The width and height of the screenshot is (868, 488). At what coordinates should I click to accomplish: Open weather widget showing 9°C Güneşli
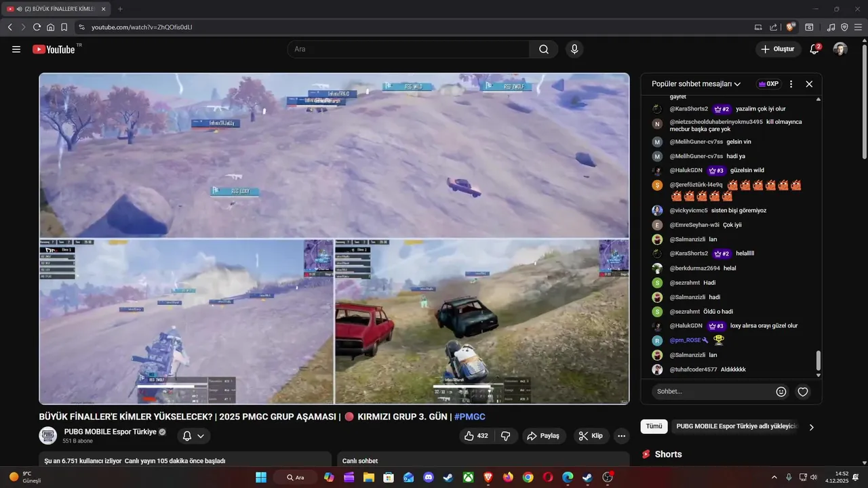[26, 477]
